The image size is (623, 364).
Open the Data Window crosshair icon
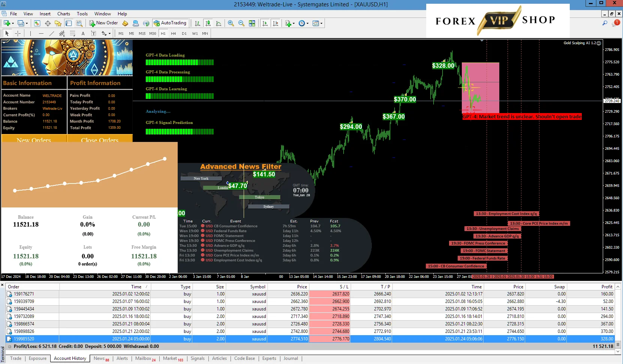(48, 23)
